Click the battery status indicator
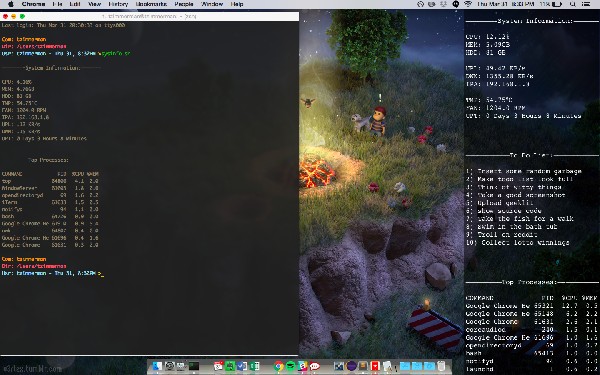This screenshot has width=600, height=375. click(551, 4)
